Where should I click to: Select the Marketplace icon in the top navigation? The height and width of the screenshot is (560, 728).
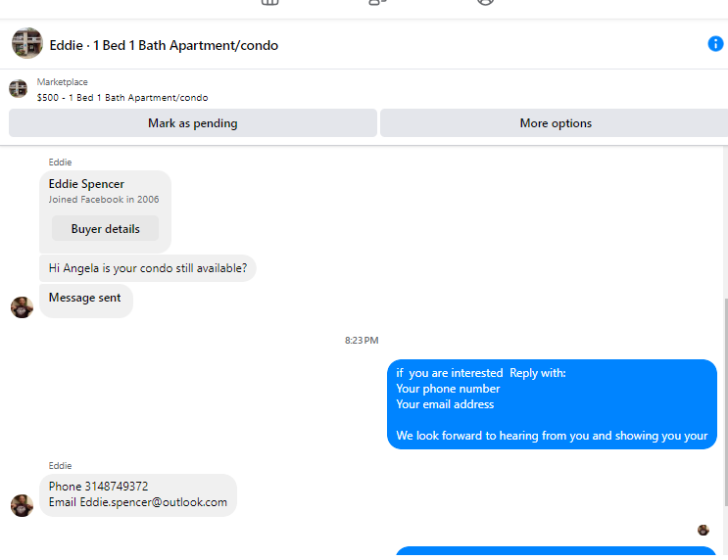tap(269, 1)
